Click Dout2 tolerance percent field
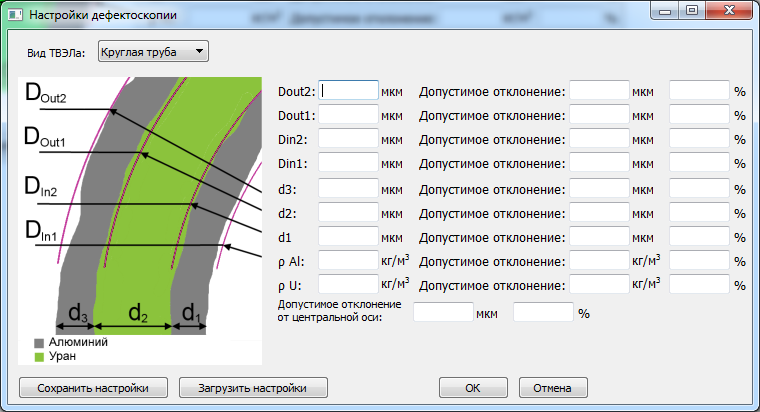The width and height of the screenshot is (760, 412). coord(699,91)
